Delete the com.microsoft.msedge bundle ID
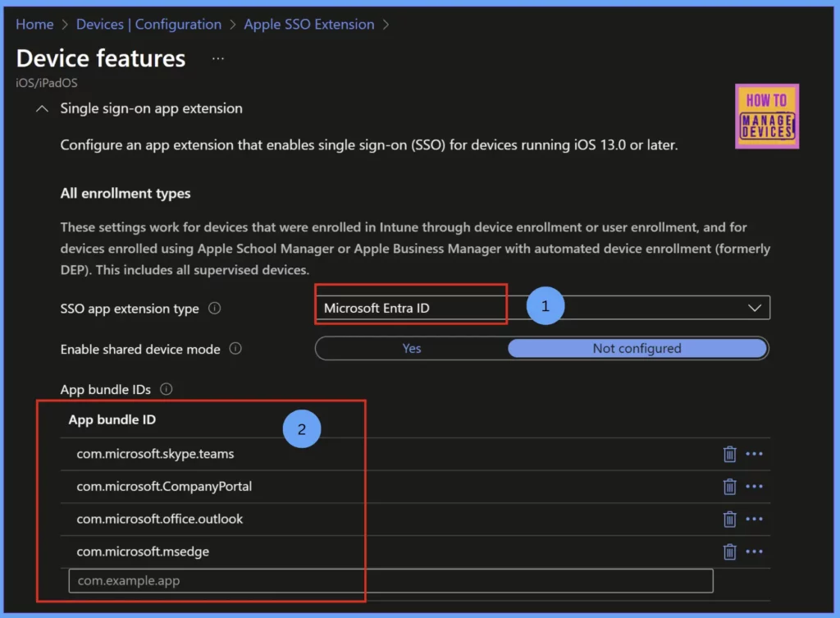Screen dimensions: 840x618 click(x=729, y=552)
